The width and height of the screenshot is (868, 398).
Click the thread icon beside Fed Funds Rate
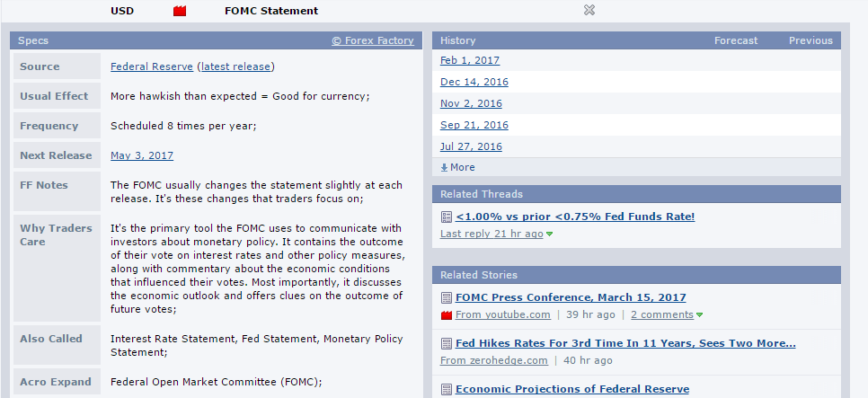coord(447,217)
